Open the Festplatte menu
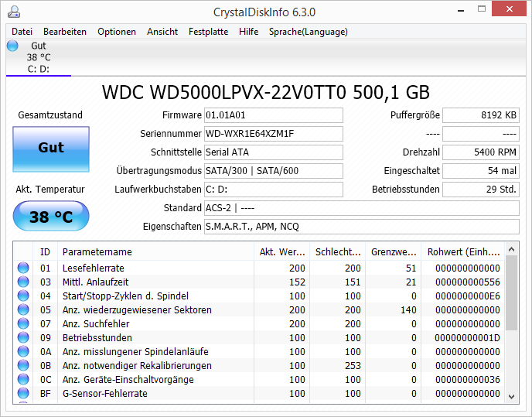The height and width of the screenshot is (417, 532). point(208,32)
